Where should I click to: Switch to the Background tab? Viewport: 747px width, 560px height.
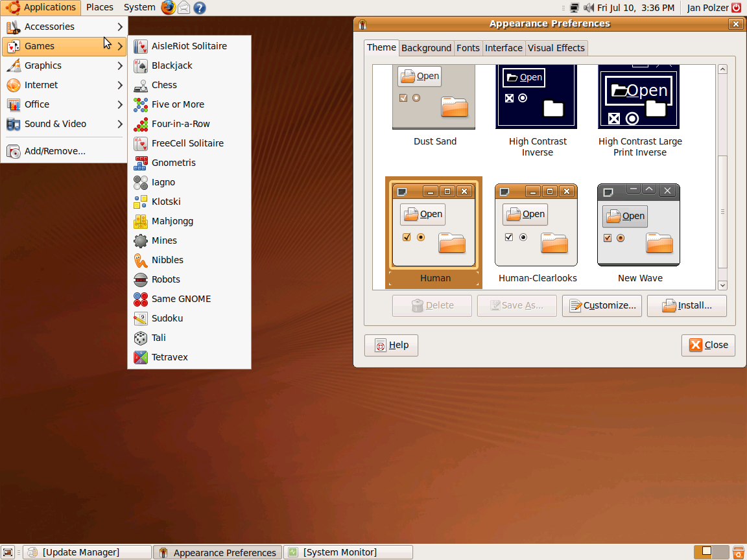pos(426,48)
